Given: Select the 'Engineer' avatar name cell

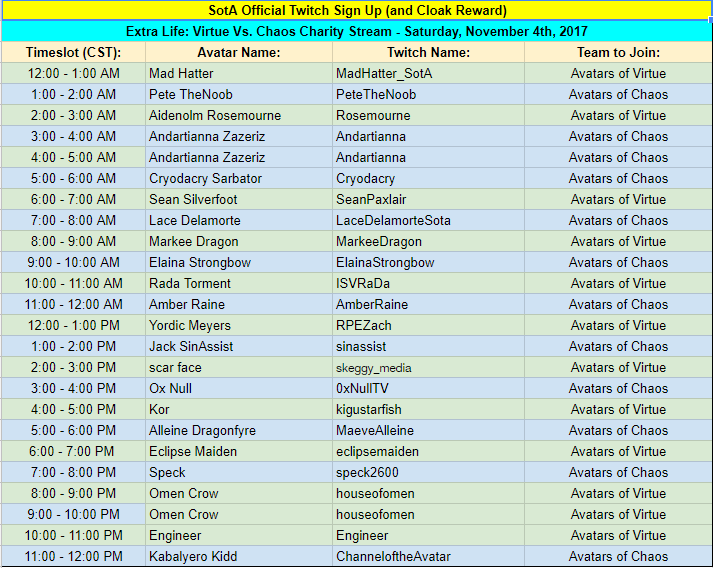Looking at the screenshot, I should pos(239,535).
